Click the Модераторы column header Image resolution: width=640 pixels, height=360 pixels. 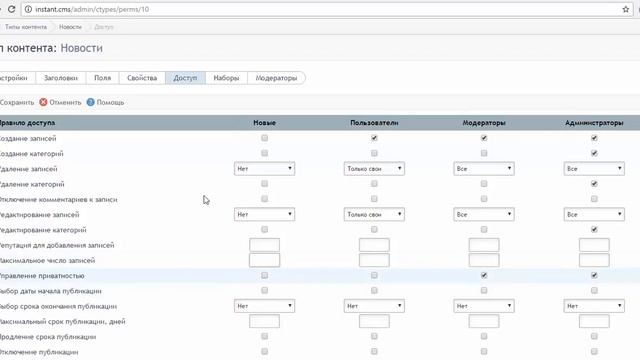tap(484, 123)
